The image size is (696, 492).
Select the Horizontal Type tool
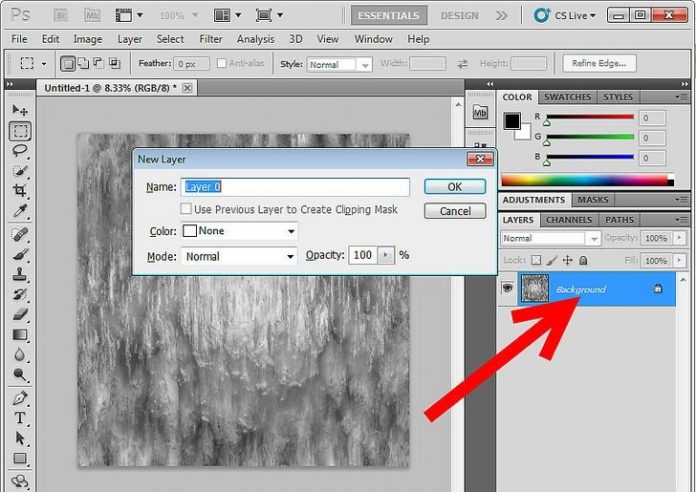[x=19, y=418]
